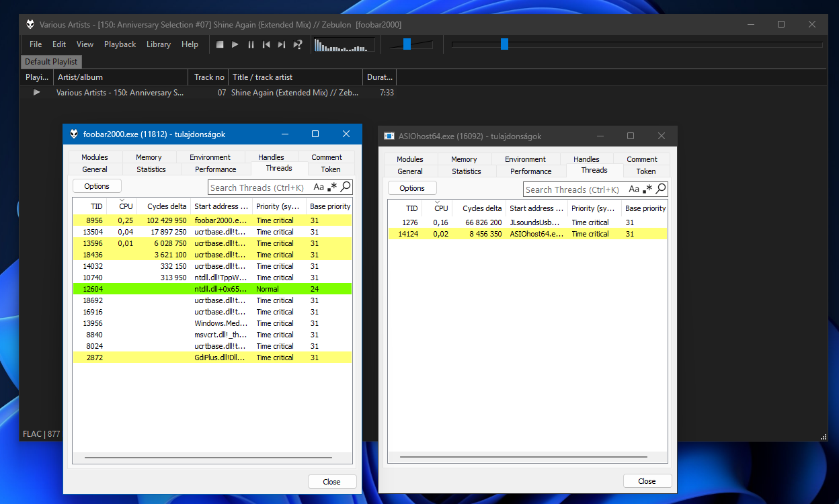
Task: Select thread 14124 ASIOhost64.e... row
Action: (x=528, y=234)
